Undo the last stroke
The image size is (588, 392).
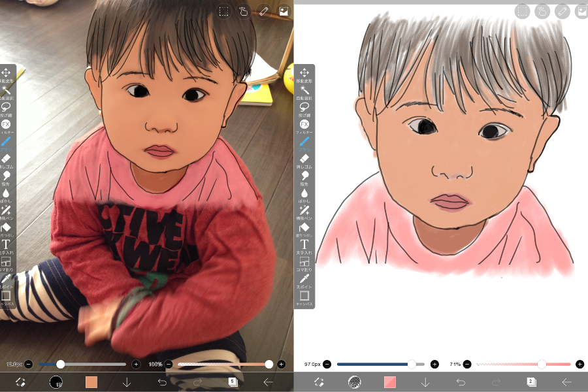(461, 382)
